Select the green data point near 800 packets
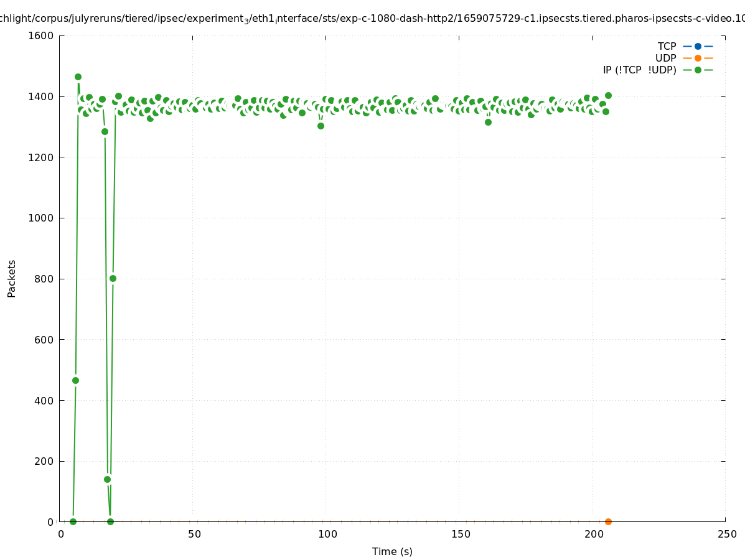This screenshot has height=560, width=745. click(113, 278)
